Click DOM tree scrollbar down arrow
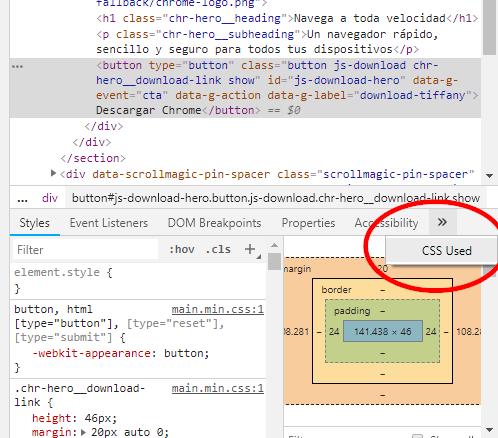This screenshot has height=438, width=498. coord(489,176)
